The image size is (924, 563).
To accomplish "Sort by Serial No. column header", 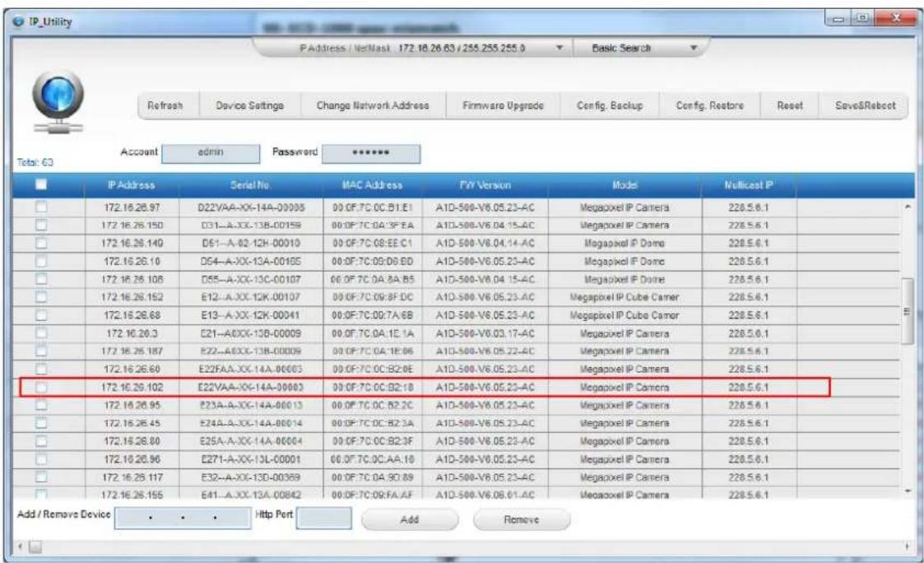I will point(250,185).
